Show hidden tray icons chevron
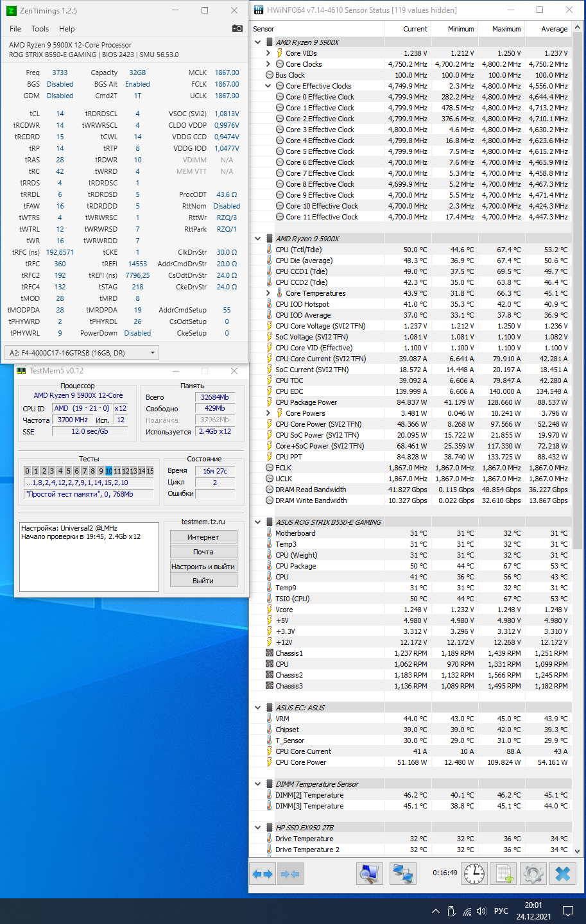 tap(436, 911)
